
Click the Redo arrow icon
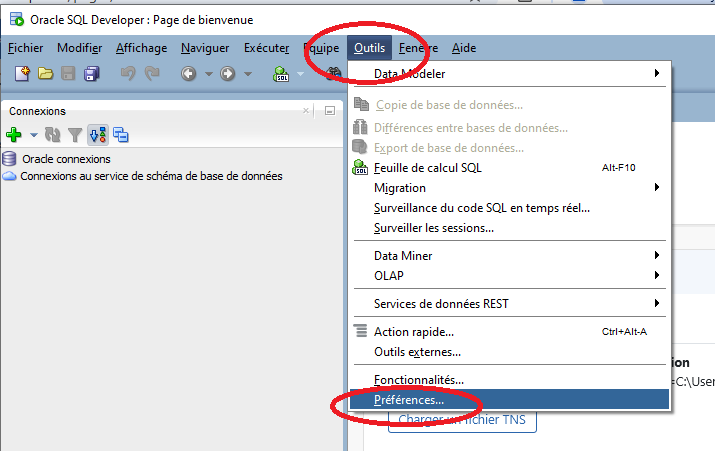coord(152,73)
